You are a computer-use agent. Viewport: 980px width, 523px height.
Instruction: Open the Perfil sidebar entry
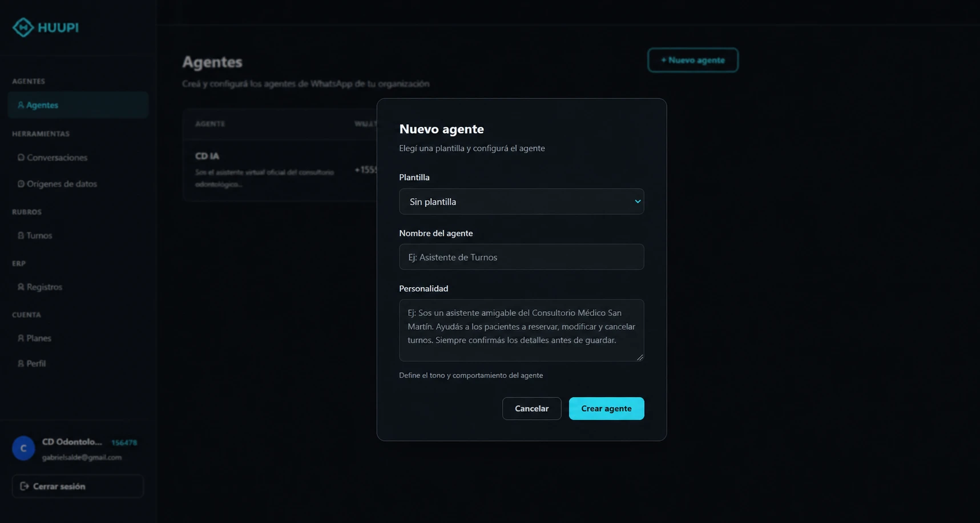pyautogui.click(x=78, y=363)
